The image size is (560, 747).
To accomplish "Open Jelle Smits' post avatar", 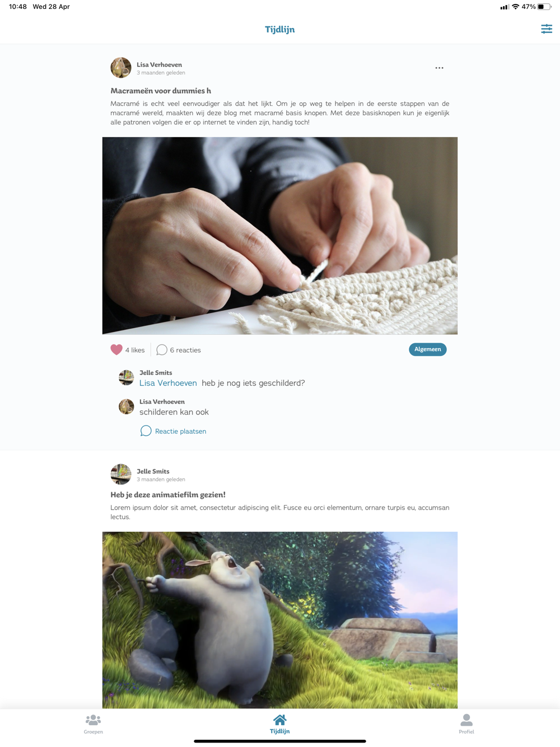I will tap(121, 474).
